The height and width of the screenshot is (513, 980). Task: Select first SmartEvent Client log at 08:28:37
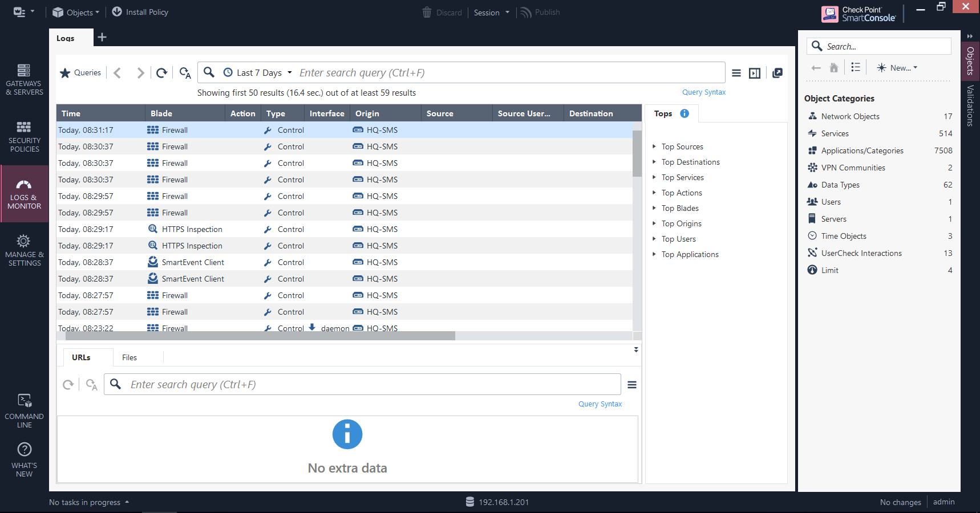[344, 262]
